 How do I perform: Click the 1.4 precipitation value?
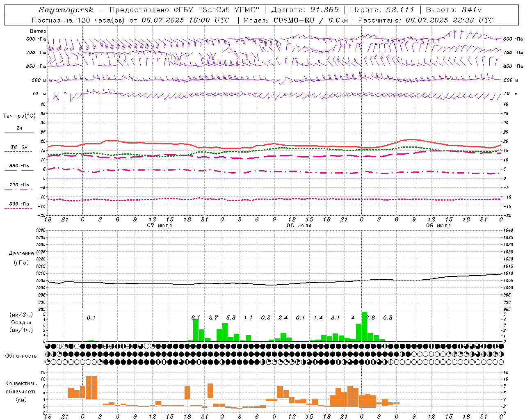(318, 317)
